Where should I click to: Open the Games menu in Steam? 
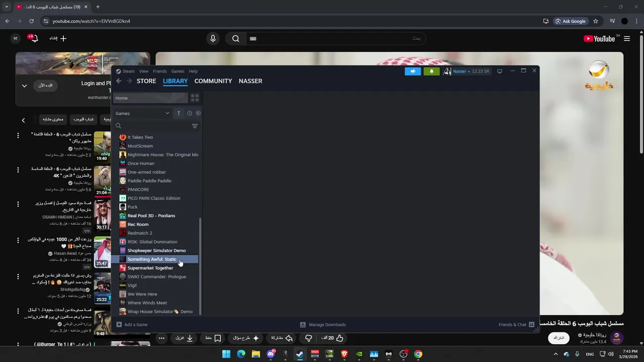(x=178, y=71)
